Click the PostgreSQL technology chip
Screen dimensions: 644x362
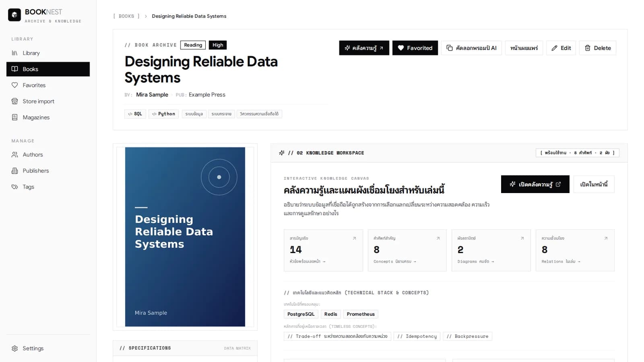click(301, 314)
